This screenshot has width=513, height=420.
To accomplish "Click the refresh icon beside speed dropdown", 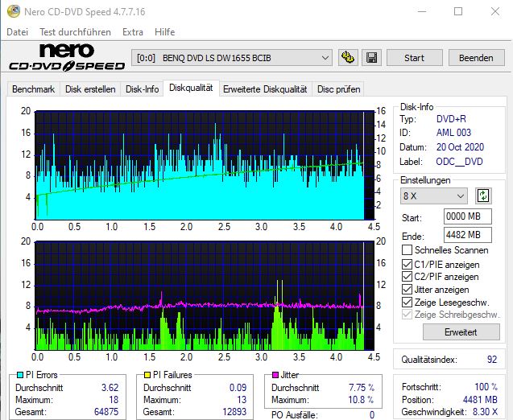I will pos(483,196).
